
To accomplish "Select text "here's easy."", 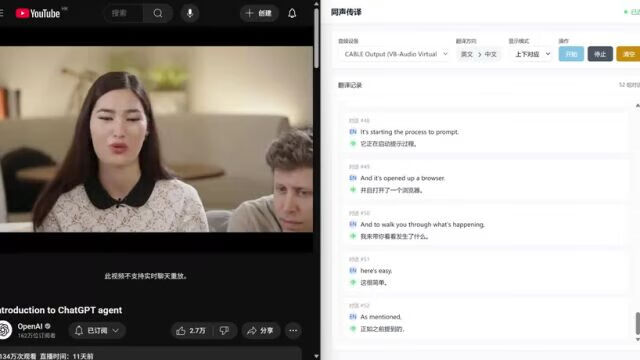I will [376, 271].
